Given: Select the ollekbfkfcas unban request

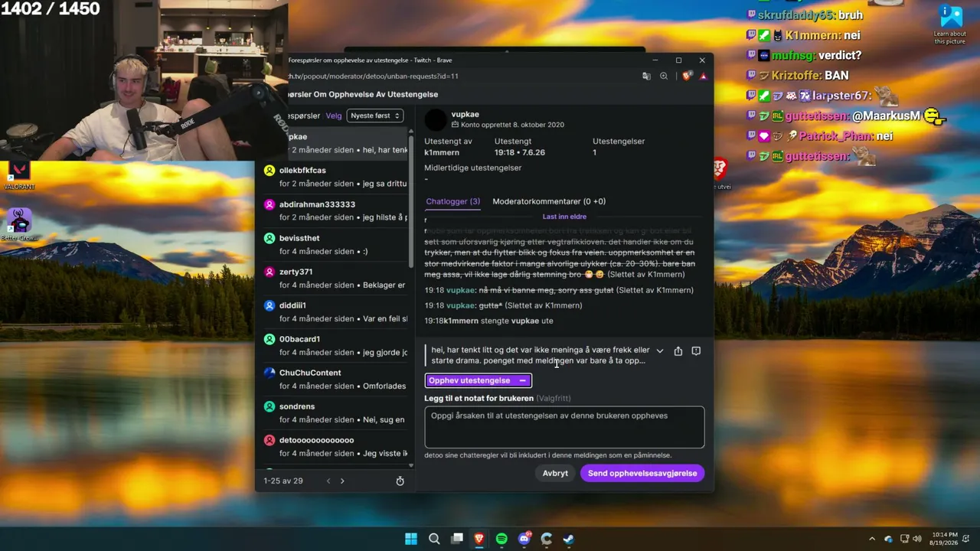Looking at the screenshot, I should (x=336, y=177).
